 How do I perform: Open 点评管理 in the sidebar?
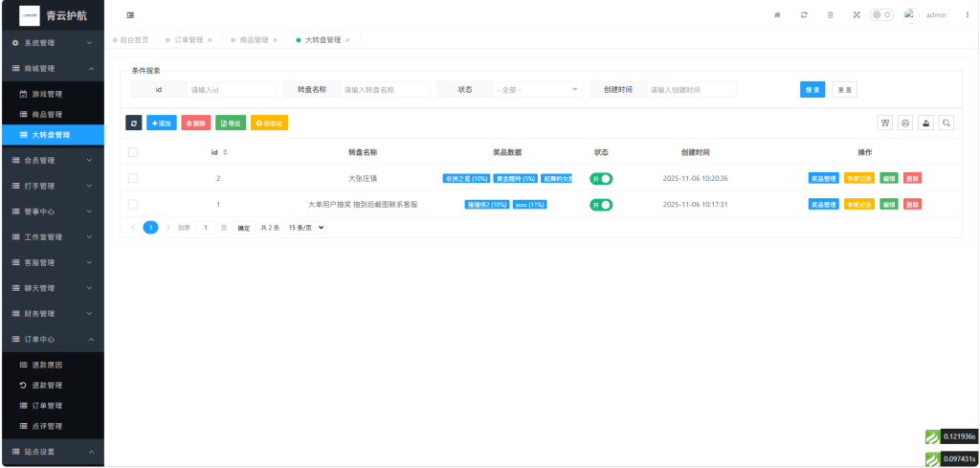(x=52, y=426)
